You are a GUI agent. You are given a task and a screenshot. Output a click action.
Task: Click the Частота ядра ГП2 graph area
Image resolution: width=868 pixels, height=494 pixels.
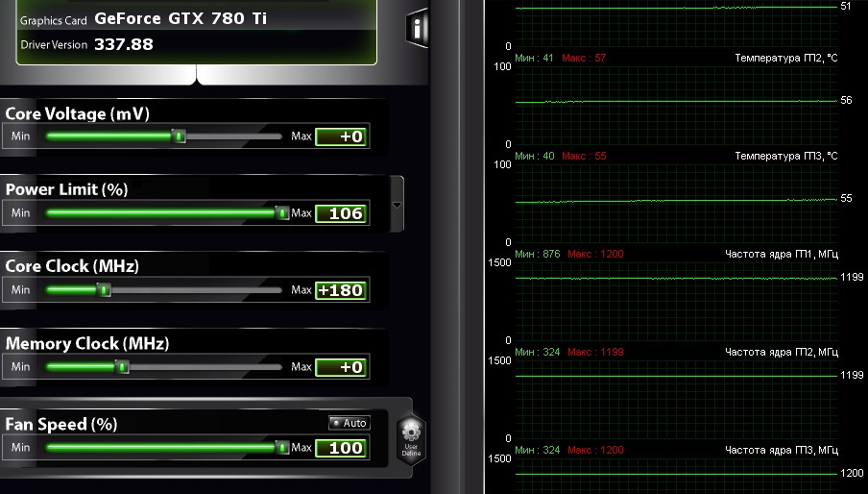[677, 400]
